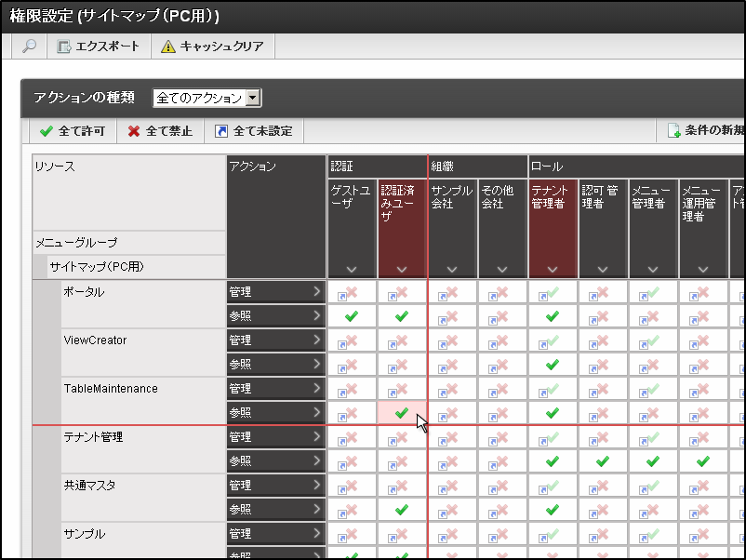Click 共通マスタ 参照 allowed checkmark for 認証済みユーザ
The height and width of the screenshot is (560, 746).
(x=402, y=510)
